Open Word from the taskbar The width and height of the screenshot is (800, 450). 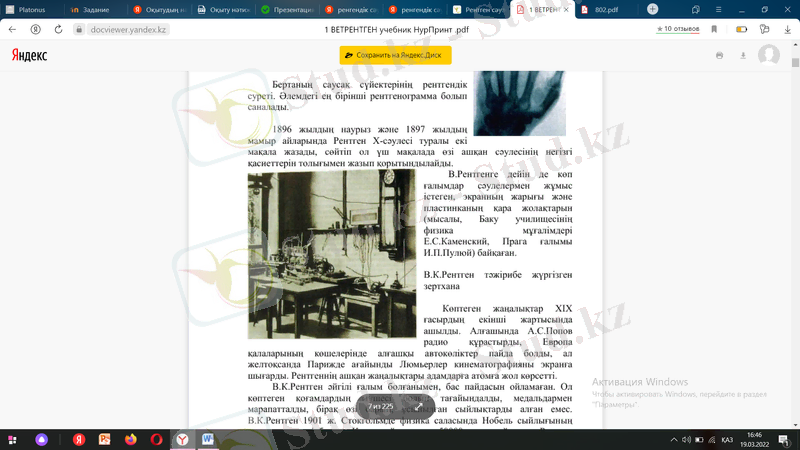pyautogui.click(x=209, y=439)
